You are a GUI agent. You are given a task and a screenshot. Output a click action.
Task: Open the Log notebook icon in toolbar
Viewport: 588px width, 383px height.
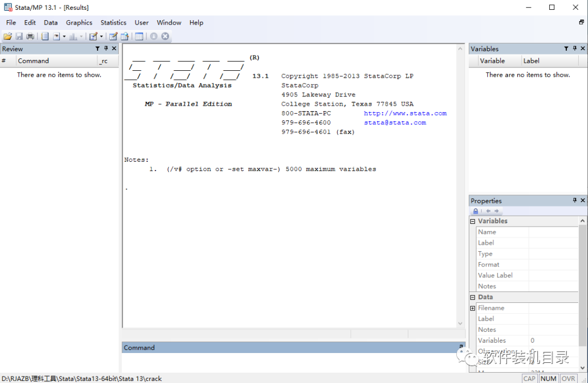click(45, 37)
